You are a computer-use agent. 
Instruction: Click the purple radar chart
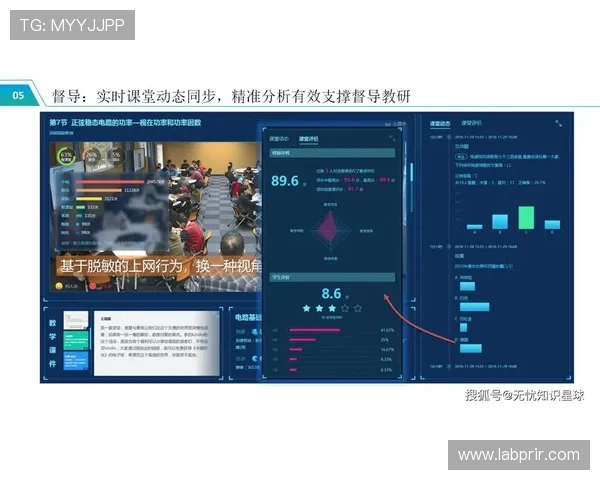(x=331, y=231)
